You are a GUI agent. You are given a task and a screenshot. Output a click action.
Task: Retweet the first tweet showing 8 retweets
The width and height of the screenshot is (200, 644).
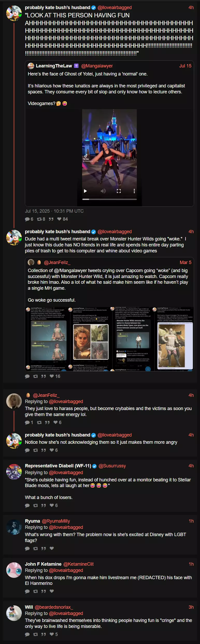[x=41, y=219]
